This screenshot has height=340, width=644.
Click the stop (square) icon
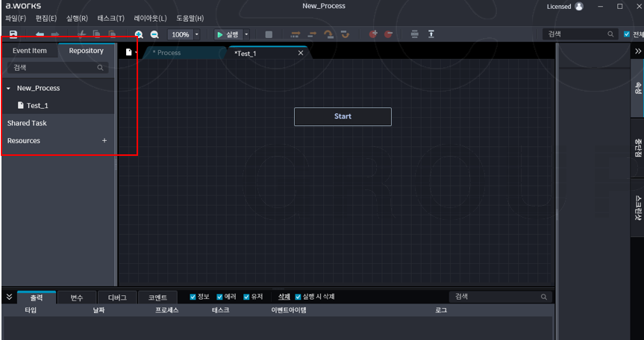tap(269, 34)
